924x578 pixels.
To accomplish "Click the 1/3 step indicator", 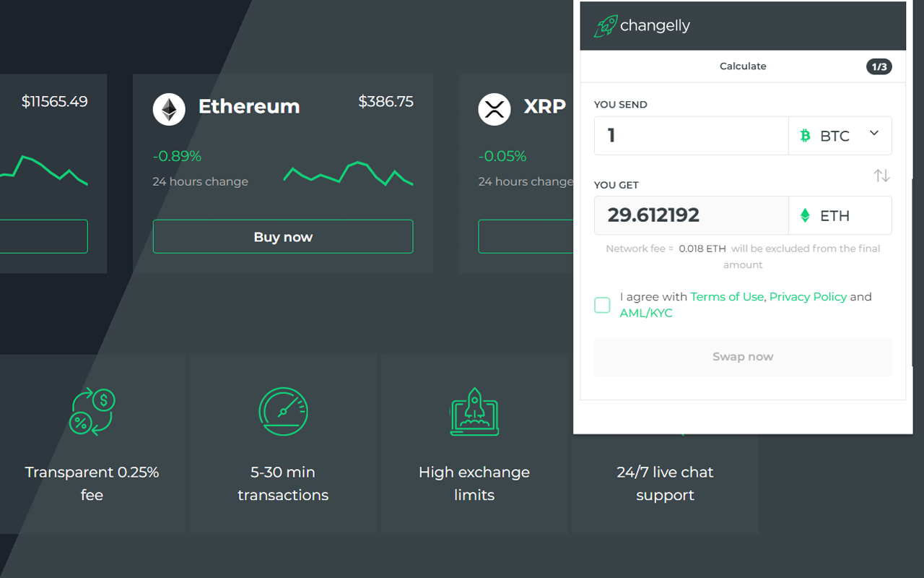I will [x=879, y=66].
